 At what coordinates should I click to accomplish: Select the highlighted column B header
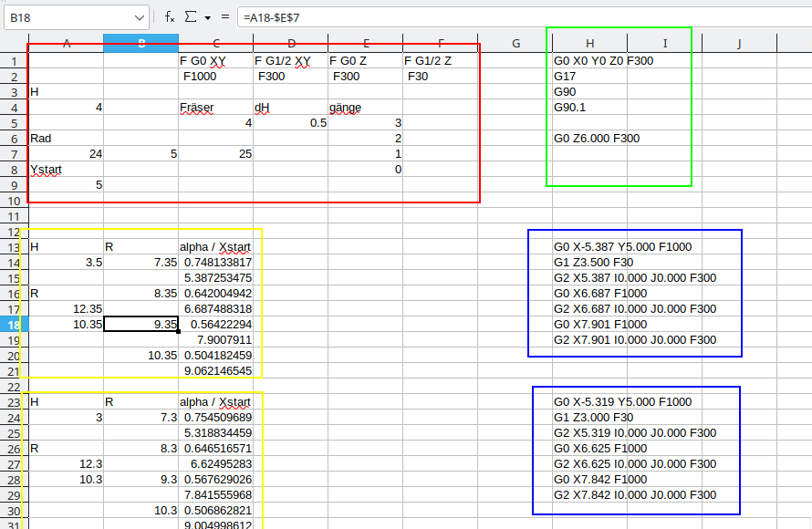click(x=141, y=43)
